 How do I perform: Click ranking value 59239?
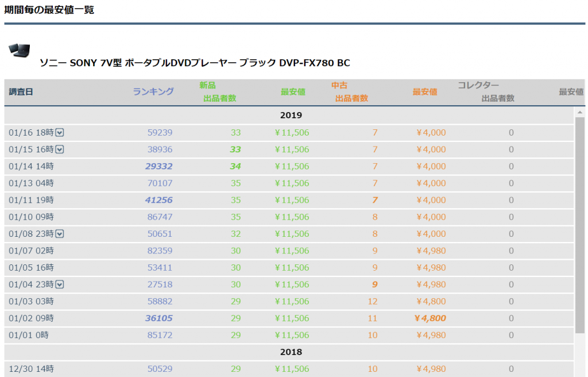pyautogui.click(x=160, y=133)
